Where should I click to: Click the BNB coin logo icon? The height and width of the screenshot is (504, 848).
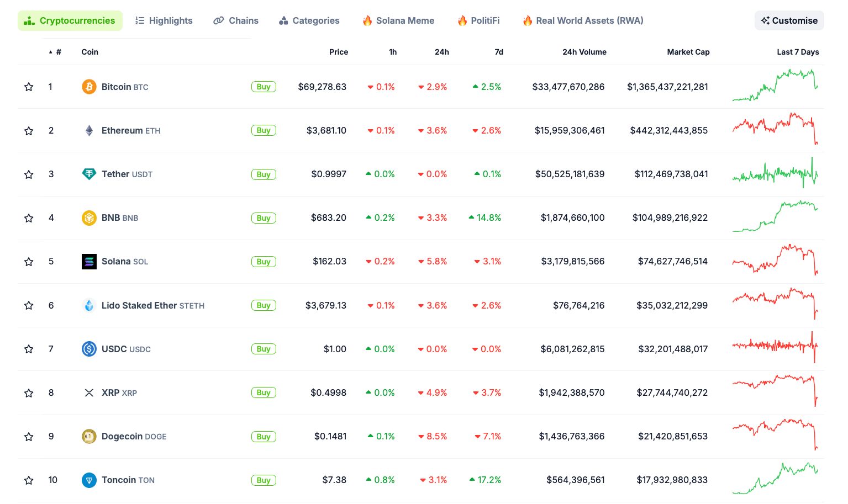89,218
